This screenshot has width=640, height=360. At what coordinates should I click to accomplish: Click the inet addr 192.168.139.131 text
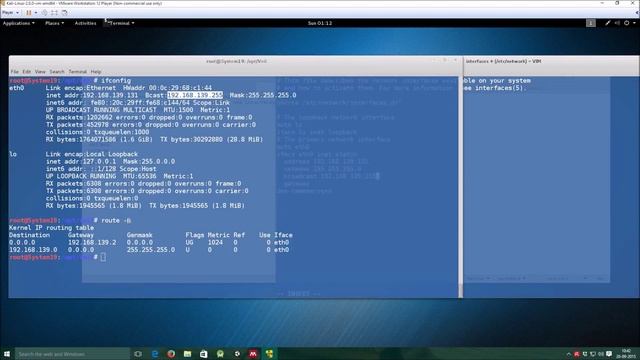[x=92, y=95]
